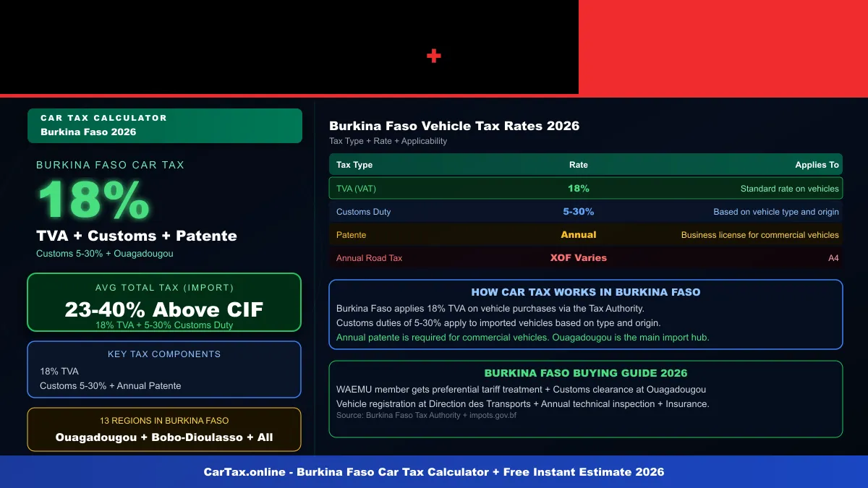Click the '18% TVA + 5-30% Customs Duty' line
This screenshot has width=868, height=488.
pos(164,325)
